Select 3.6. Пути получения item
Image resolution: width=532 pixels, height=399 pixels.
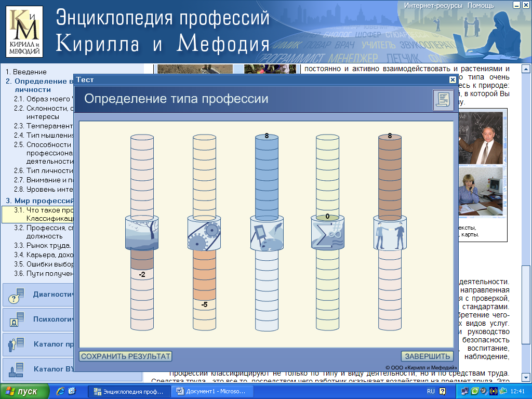[x=44, y=273]
